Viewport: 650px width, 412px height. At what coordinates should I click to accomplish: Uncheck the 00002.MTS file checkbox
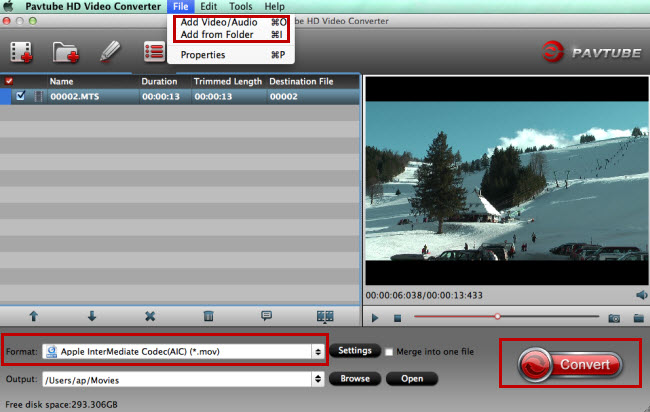click(x=20, y=96)
